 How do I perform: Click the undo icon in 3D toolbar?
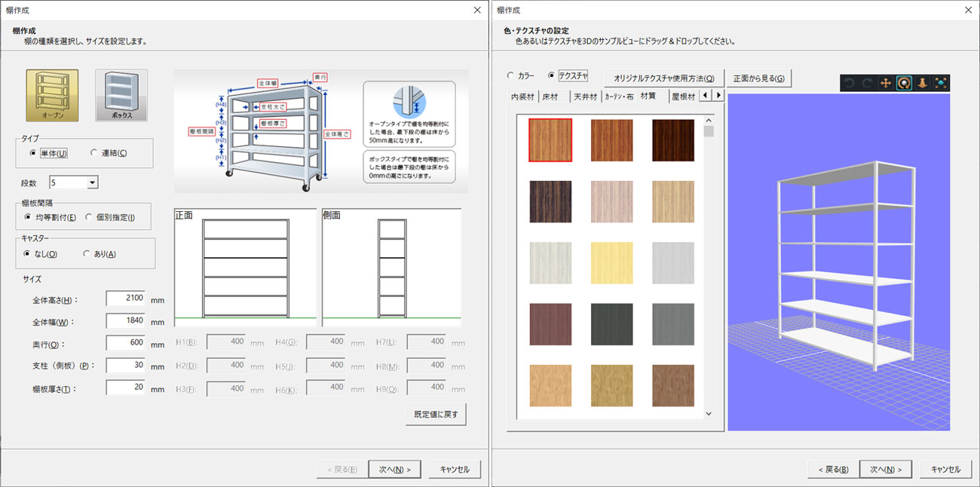[x=850, y=83]
